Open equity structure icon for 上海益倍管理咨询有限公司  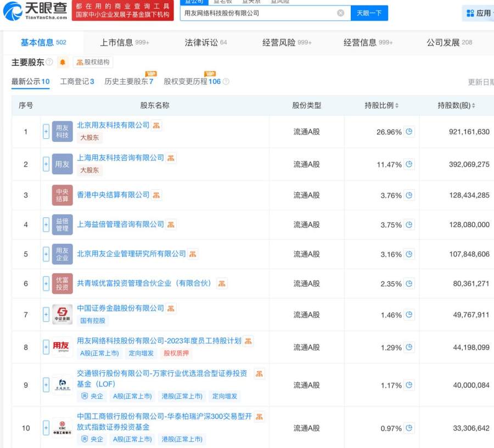point(171,224)
